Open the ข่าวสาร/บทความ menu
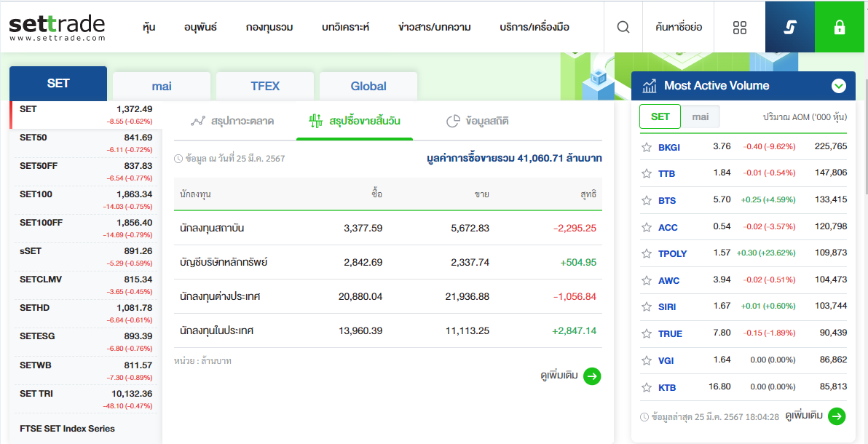The width and height of the screenshot is (868, 444). pyautogui.click(x=435, y=27)
